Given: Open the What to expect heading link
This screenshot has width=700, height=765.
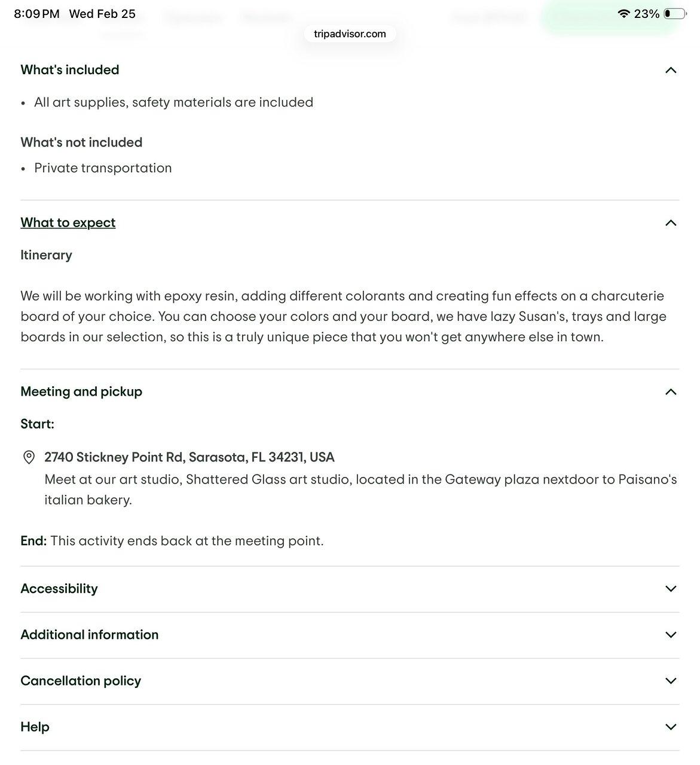Looking at the screenshot, I should pyautogui.click(x=68, y=223).
